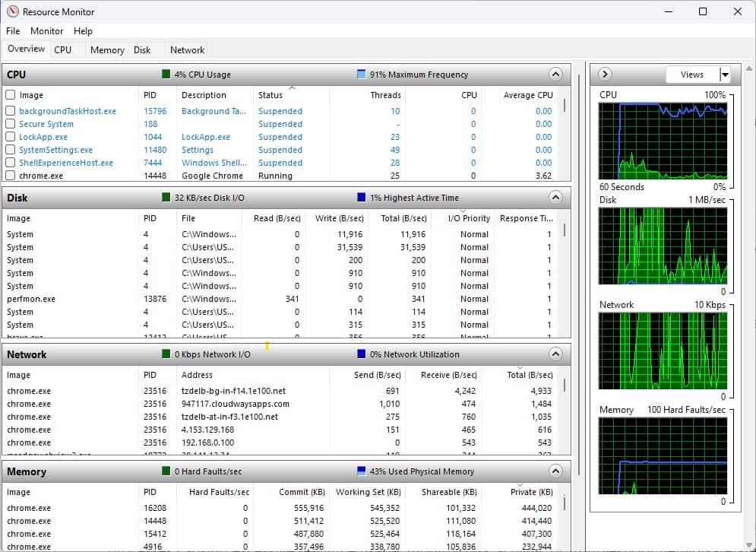This screenshot has height=552, width=756.
Task: Check the SystemSettings.exe checkbox
Action: click(x=10, y=150)
